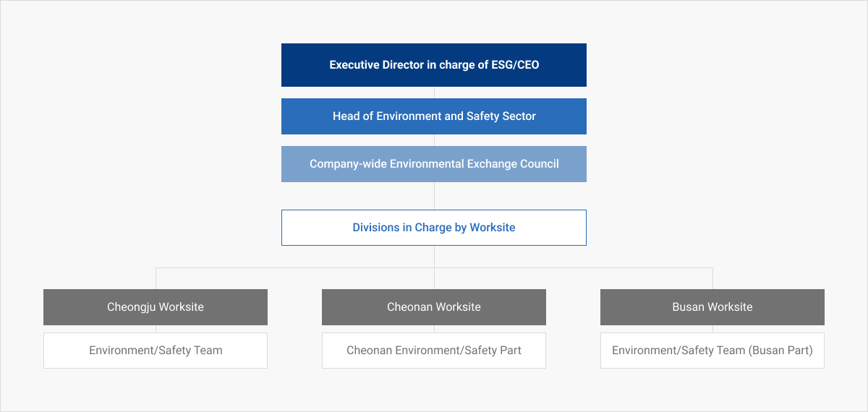Click vertical connector directly below Divisions box

[x=434, y=257]
